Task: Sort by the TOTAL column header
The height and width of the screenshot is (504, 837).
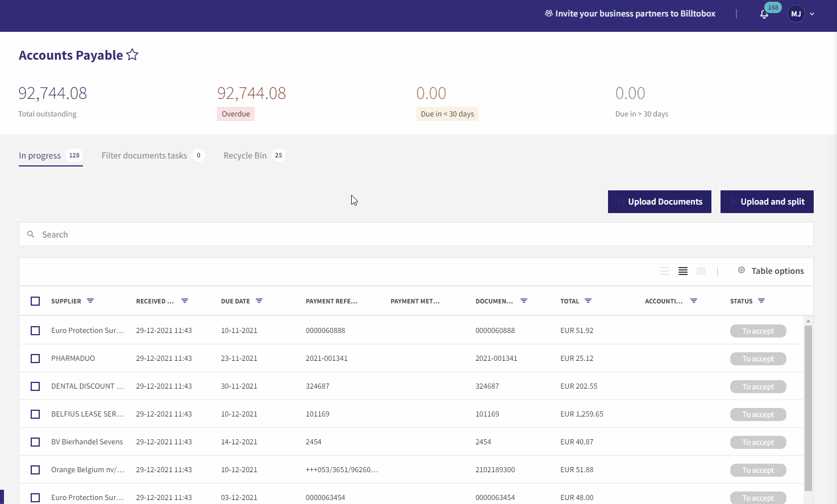Action: pyautogui.click(x=569, y=301)
